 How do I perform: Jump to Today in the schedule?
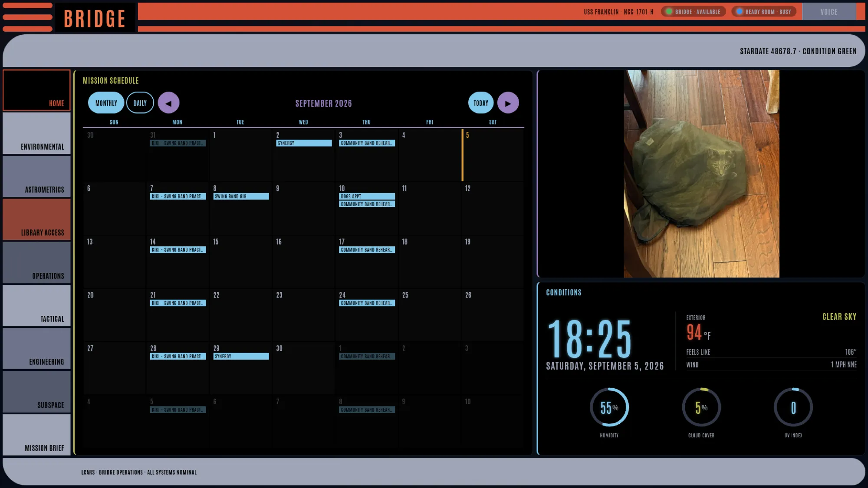pos(480,103)
